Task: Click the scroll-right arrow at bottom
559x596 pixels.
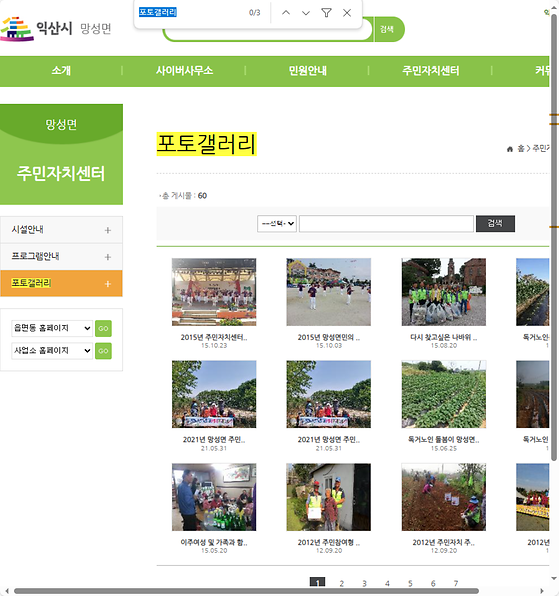Action: tap(541, 591)
